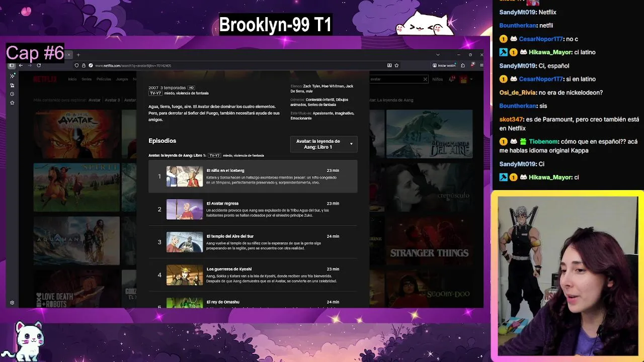Open the Avatar poster thumbnail in the search results
Viewport: 644px width, 362px height.
click(x=76, y=134)
